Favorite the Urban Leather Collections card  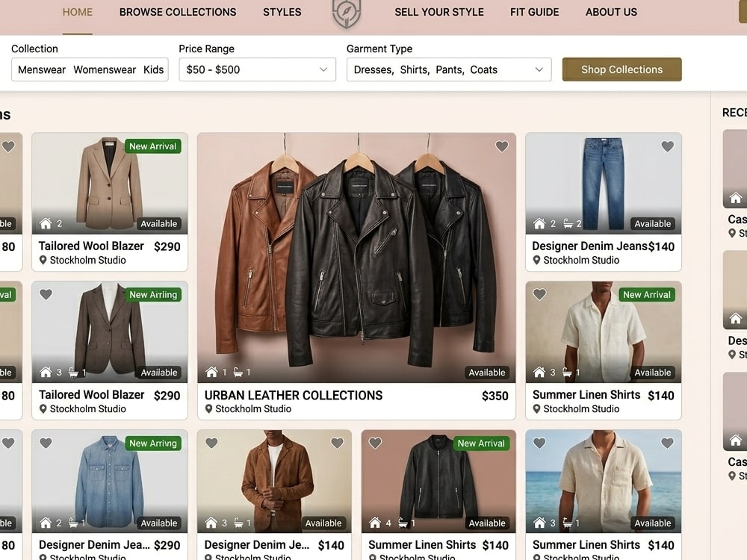pos(502,146)
